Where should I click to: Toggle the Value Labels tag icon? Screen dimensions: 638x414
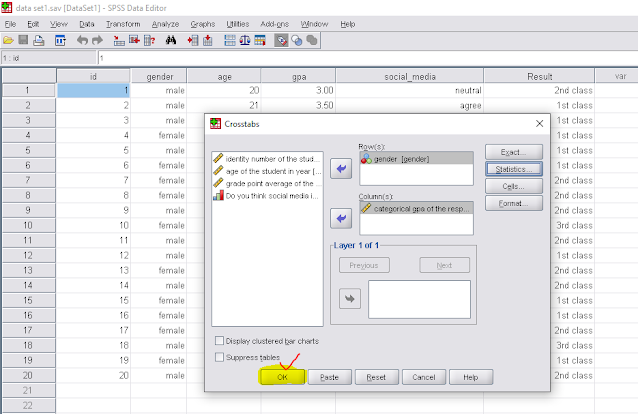[x=281, y=40]
